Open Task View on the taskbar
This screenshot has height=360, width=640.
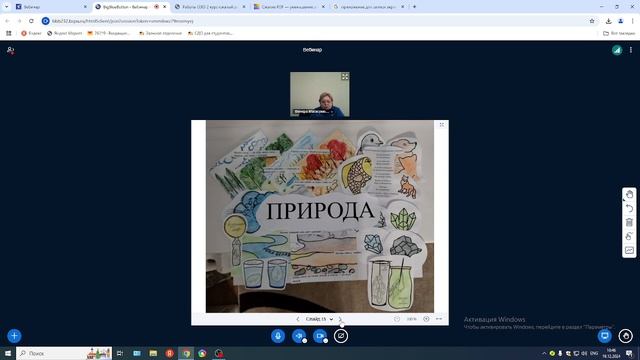pos(120,353)
